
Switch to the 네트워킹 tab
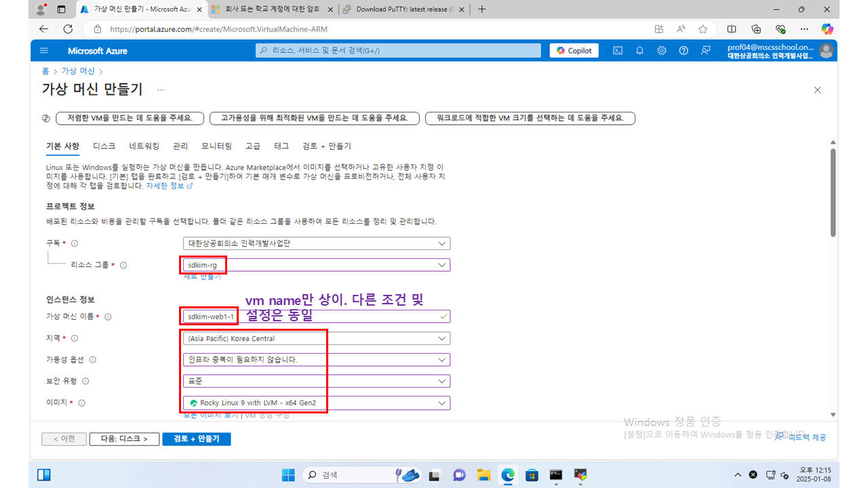(144, 146)
